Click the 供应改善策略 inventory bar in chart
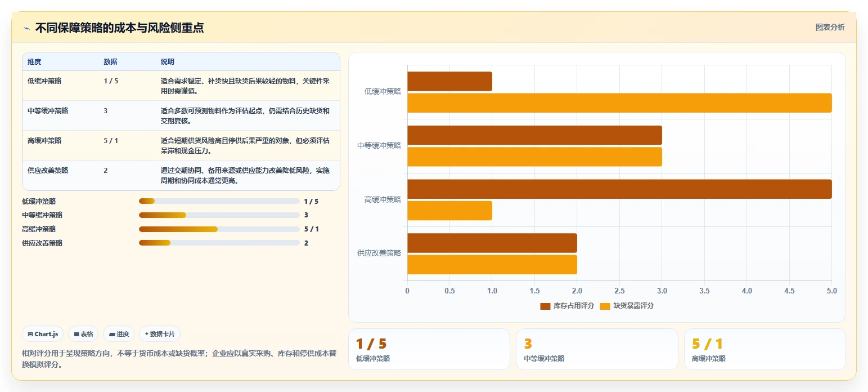The width and height of the screenshot is (868, 392). tap(492, 243)
